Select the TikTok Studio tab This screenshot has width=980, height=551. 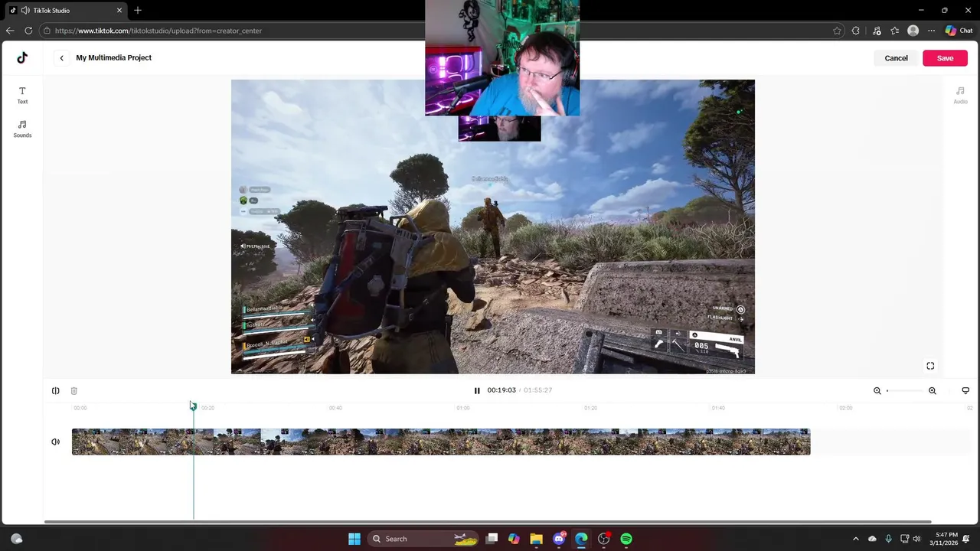[x=65, y=11]
